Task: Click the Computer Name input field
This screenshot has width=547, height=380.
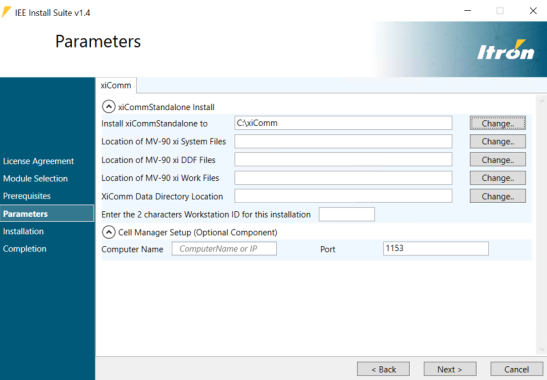Action: [x=224, y=248]
